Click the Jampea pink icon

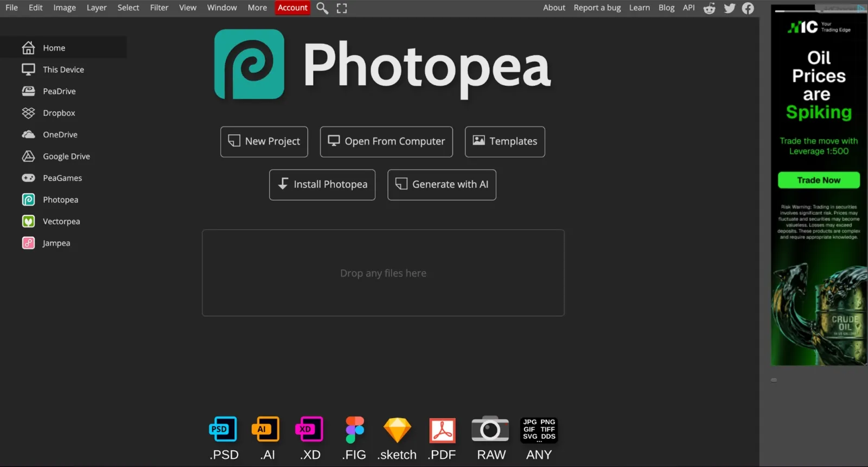(28, 243)
